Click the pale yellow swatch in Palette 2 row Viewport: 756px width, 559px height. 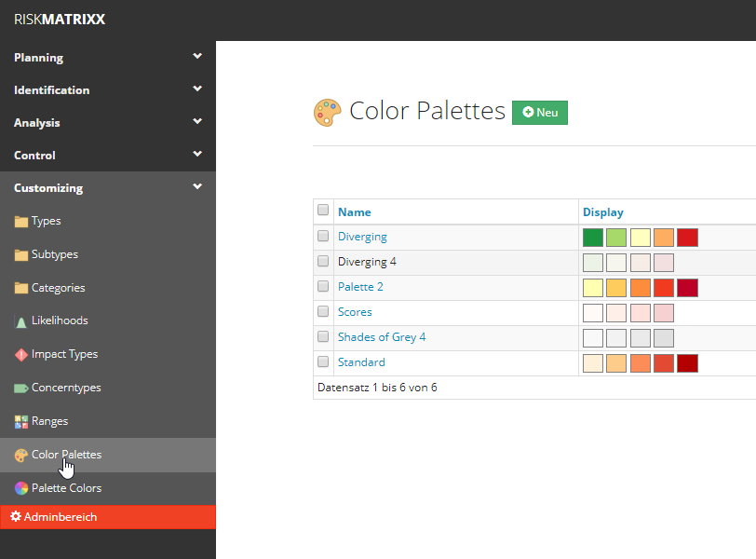(593, 288)
